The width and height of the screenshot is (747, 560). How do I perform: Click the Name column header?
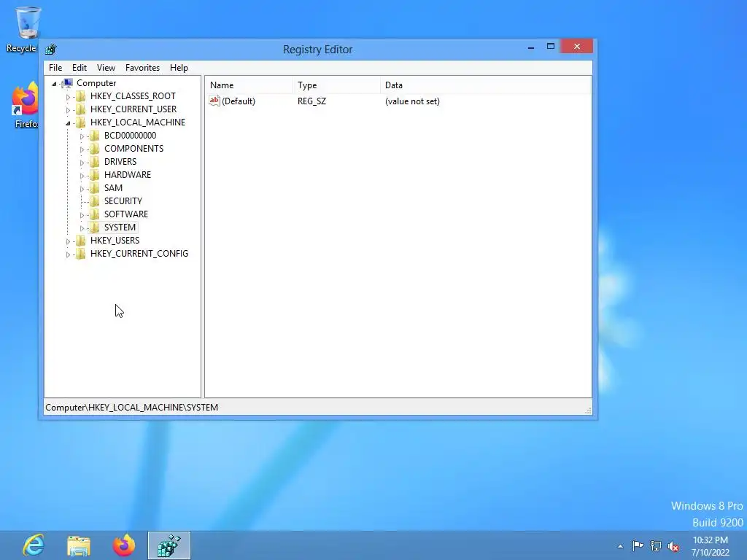249,85
